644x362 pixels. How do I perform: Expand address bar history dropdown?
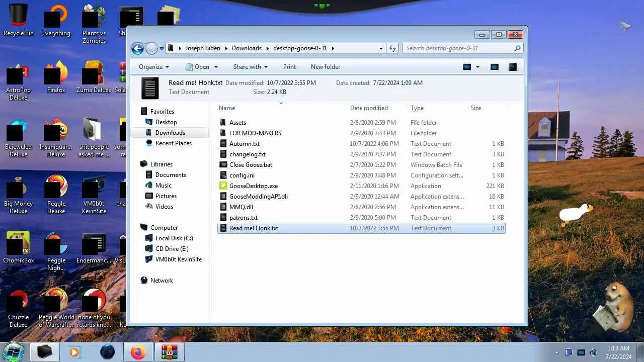[x=381, y=48]
